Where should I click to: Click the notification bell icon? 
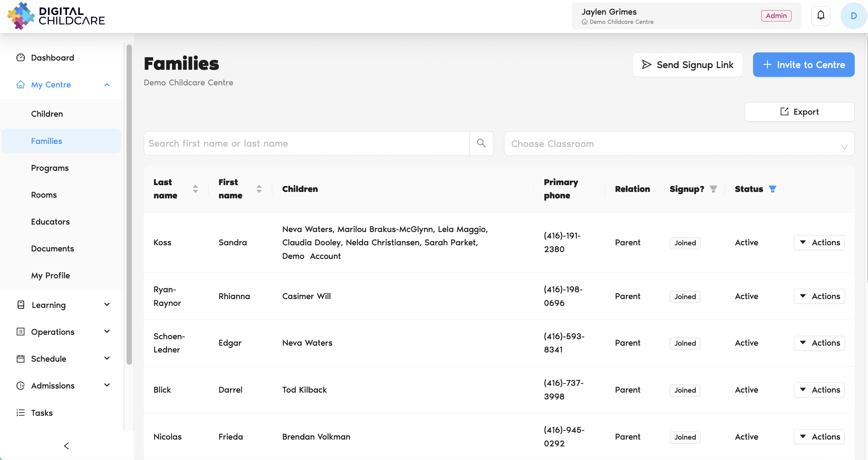tap(821, 16)
